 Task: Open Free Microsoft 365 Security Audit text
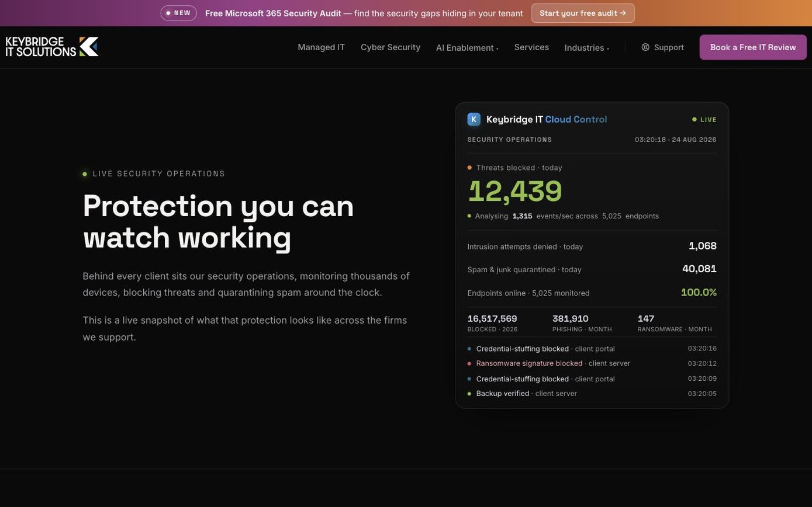tap(273, 13)
